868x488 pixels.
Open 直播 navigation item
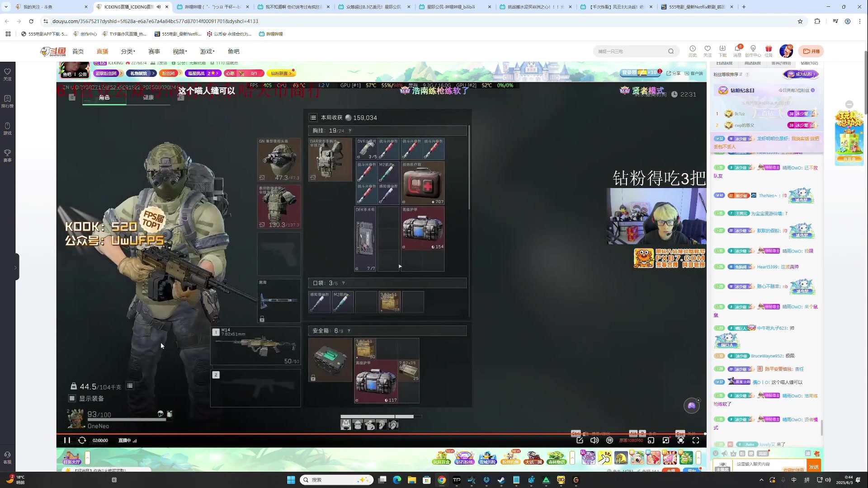103,52
